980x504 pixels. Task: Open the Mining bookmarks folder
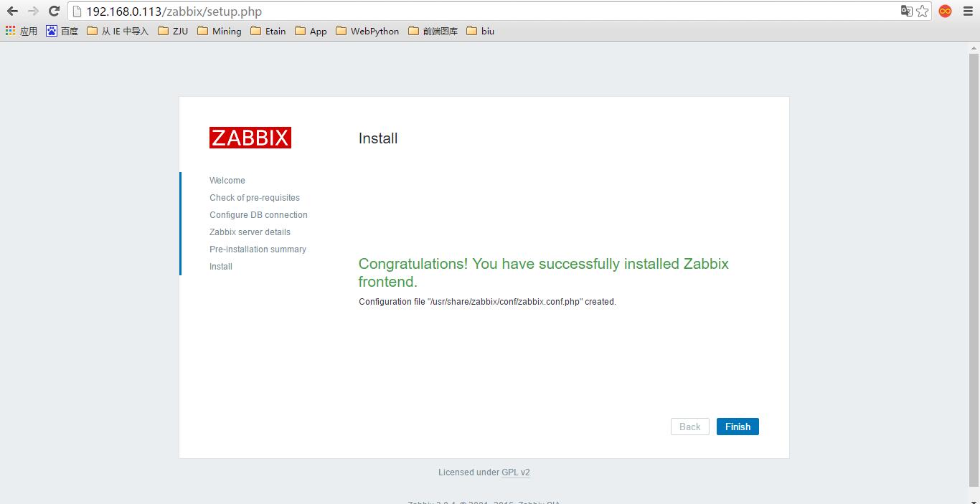click(219, 31)
